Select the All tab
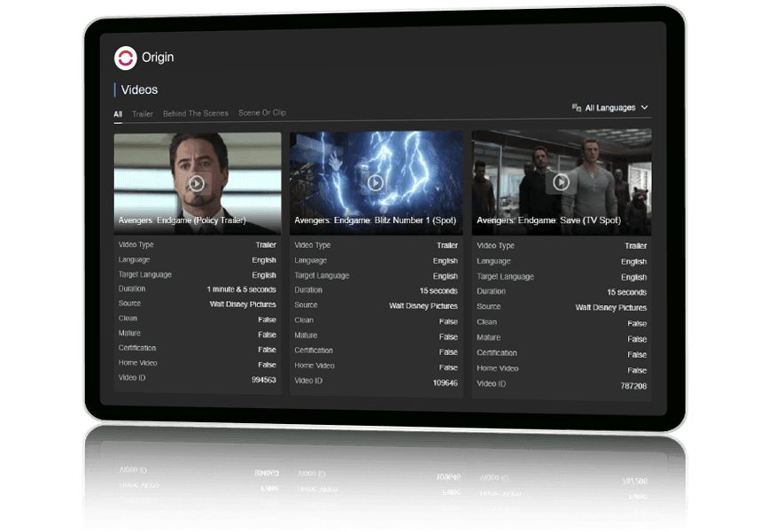 pyautogui.click(x=118, y=114)
